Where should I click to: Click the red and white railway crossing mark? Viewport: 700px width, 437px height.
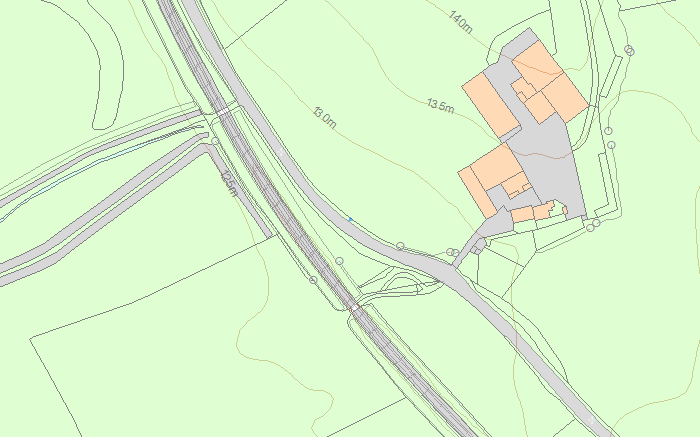[x=355, y=308]
